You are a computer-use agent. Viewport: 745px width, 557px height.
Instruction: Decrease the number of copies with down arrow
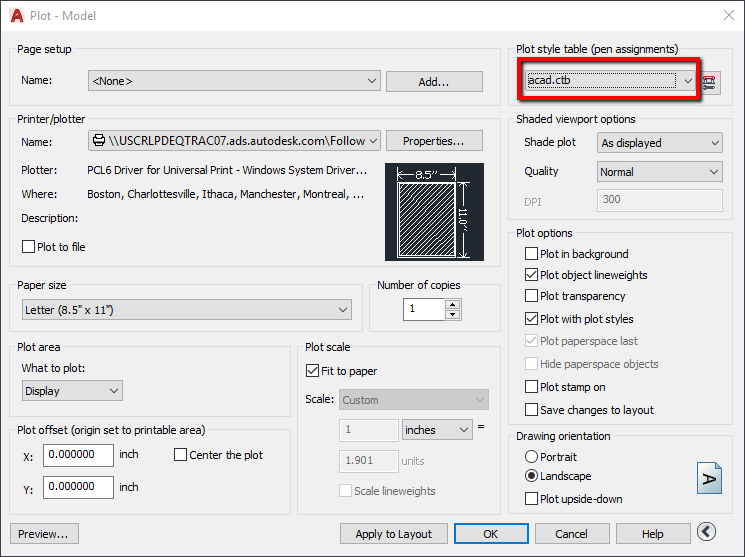click(x=453, y=315)
